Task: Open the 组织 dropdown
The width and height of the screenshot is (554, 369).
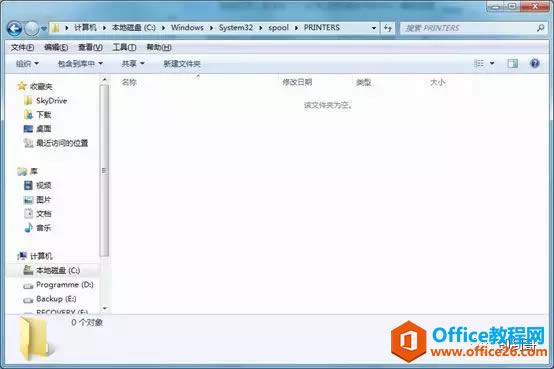Action: coord(27,64)
